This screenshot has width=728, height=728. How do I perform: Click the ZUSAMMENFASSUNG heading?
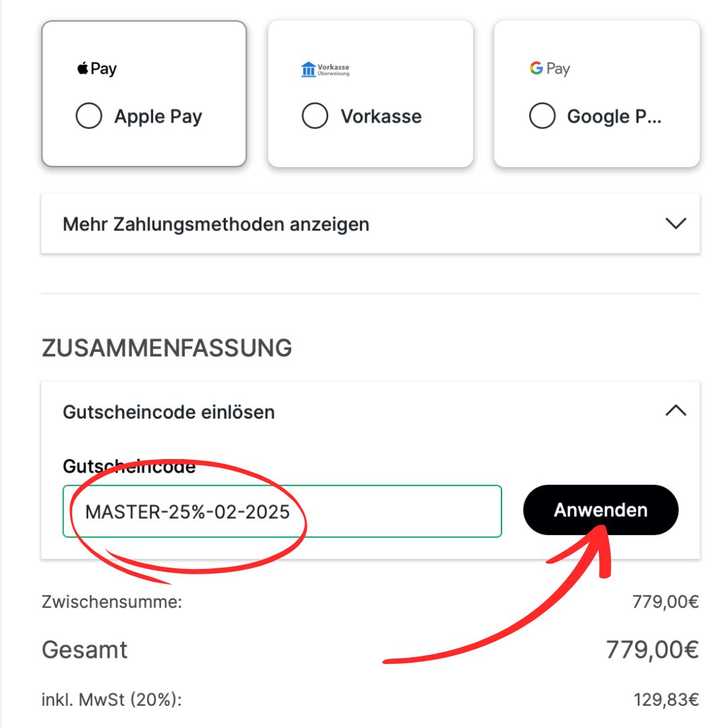(x=167, y=348)
